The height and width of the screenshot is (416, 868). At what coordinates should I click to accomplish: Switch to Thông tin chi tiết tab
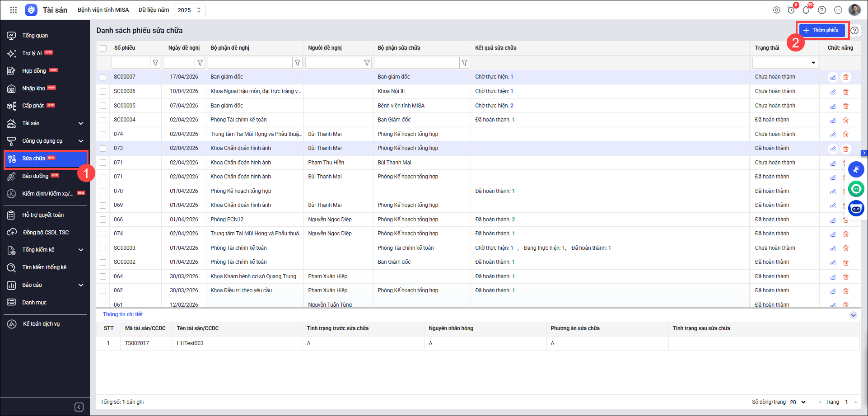tap(122, 314)
